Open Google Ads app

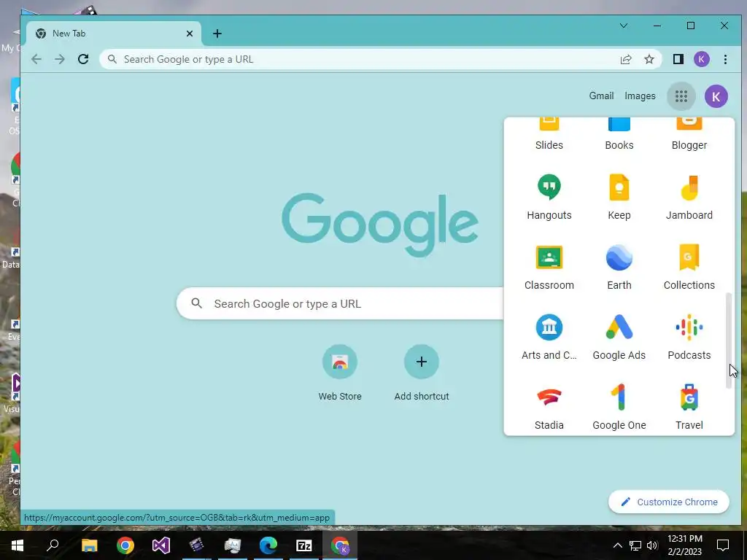click(x=619, y=337)
